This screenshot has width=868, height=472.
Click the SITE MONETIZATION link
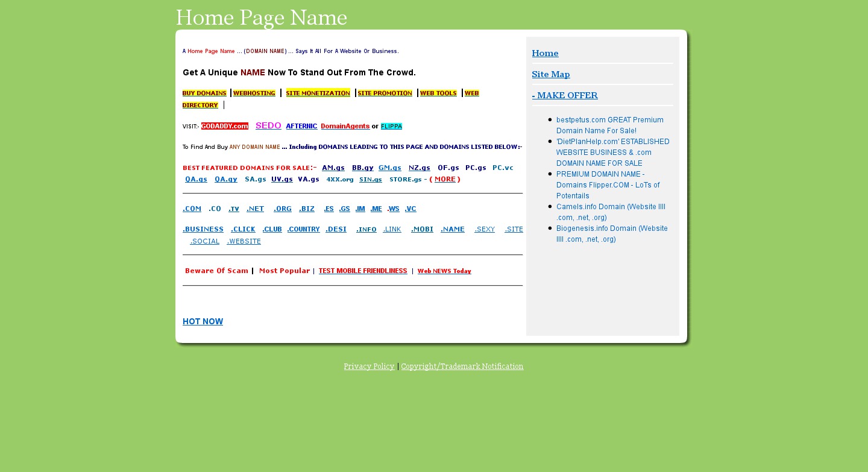(x=318, y=93)
